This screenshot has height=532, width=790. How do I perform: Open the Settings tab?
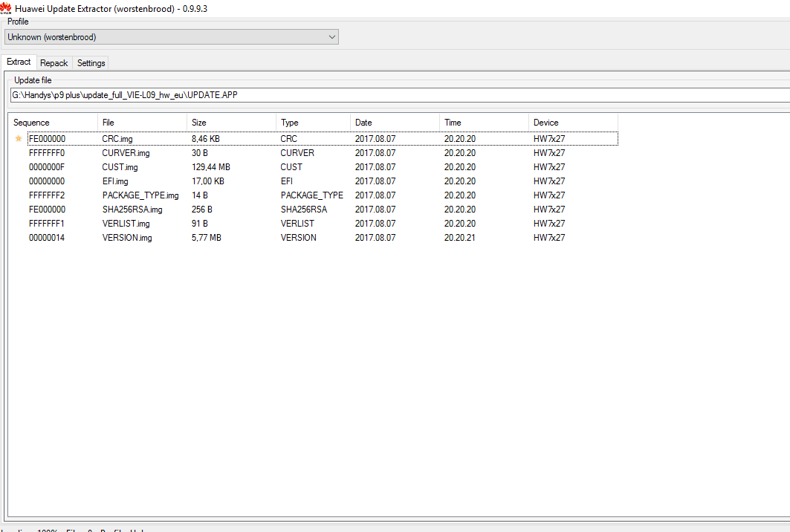(x=91, y=63)
